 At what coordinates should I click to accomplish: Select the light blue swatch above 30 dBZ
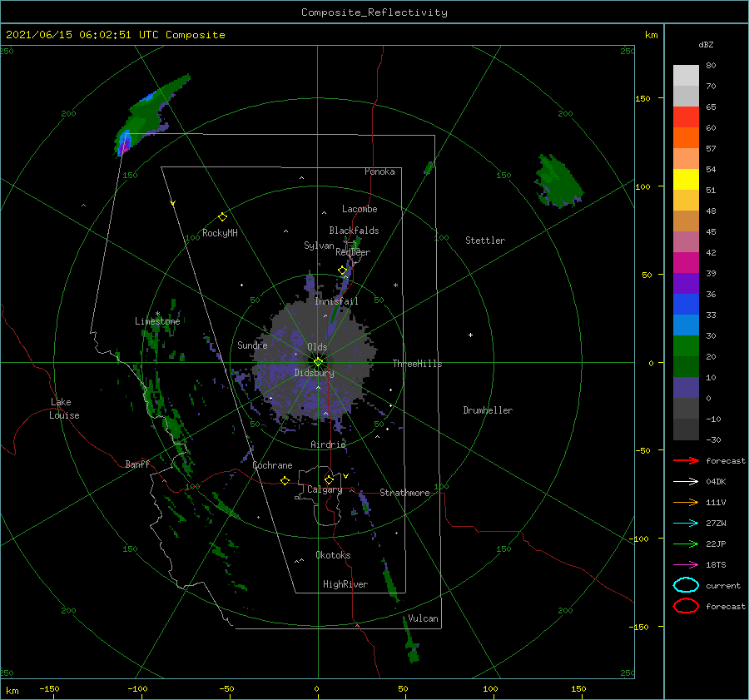[686, 325]
